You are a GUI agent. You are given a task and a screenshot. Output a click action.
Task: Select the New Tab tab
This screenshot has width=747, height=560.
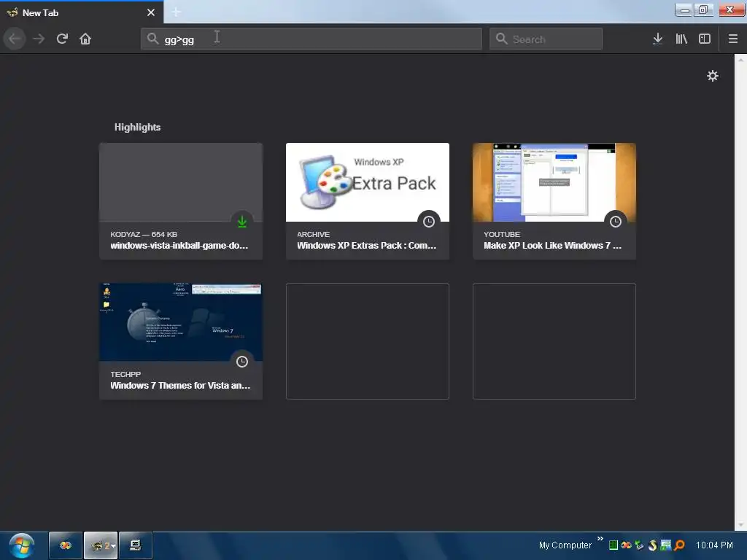point(81,12)
